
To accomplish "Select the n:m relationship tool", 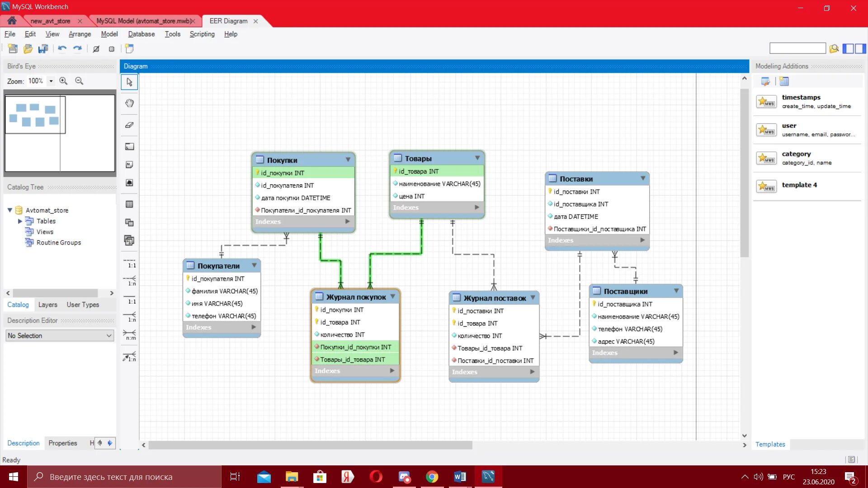I will pyautogui.click(x=129, y=334).
